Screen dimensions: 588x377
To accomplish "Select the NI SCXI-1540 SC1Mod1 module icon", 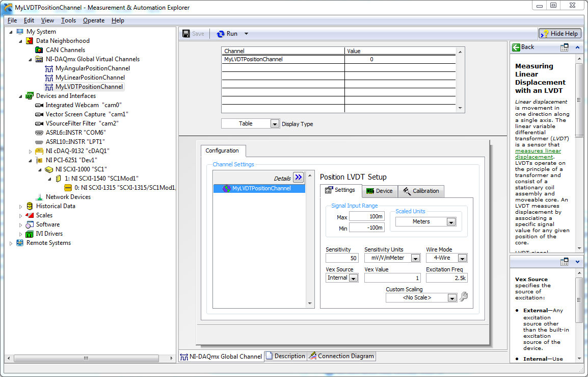I will pyautogui.click(x=59, y=179).
